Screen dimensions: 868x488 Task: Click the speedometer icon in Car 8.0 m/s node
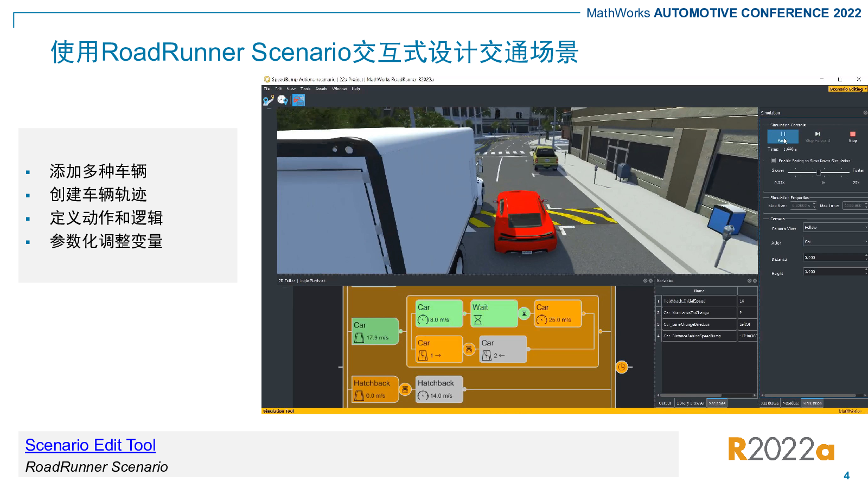(x=423, y=320)
